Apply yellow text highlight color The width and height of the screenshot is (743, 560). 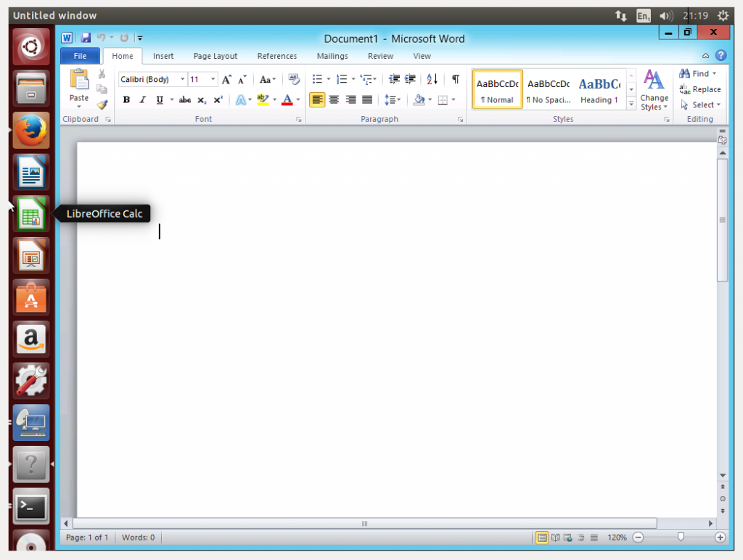click(263, 100)
